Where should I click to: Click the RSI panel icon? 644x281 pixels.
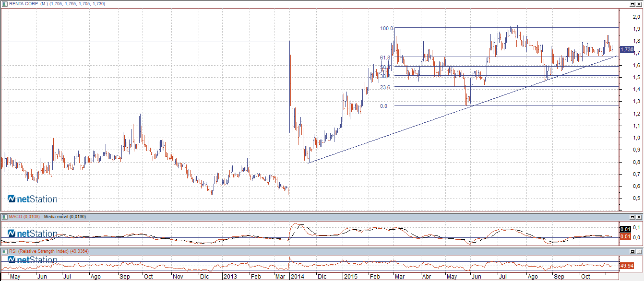pyautogui.click(x=4, y=251)
